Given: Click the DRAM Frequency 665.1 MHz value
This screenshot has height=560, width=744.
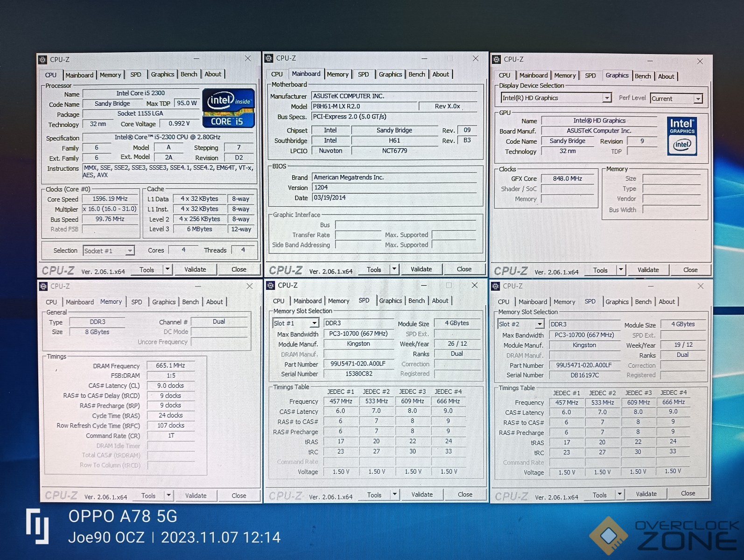Looking at the screenshot, I should click(170, 366).
